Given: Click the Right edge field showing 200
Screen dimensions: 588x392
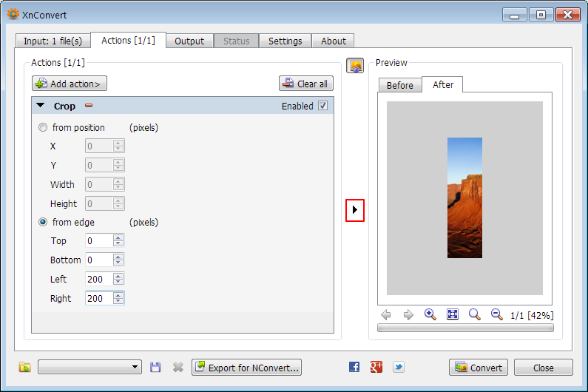Looking at the screenshot, I should [x=99, y=298].
